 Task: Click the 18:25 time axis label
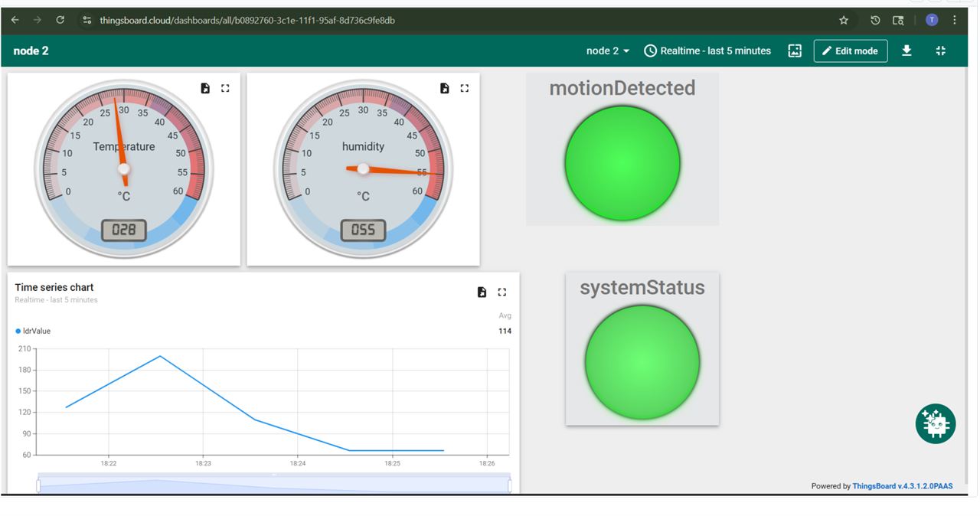pyautogui.click(x=392, y=463)
